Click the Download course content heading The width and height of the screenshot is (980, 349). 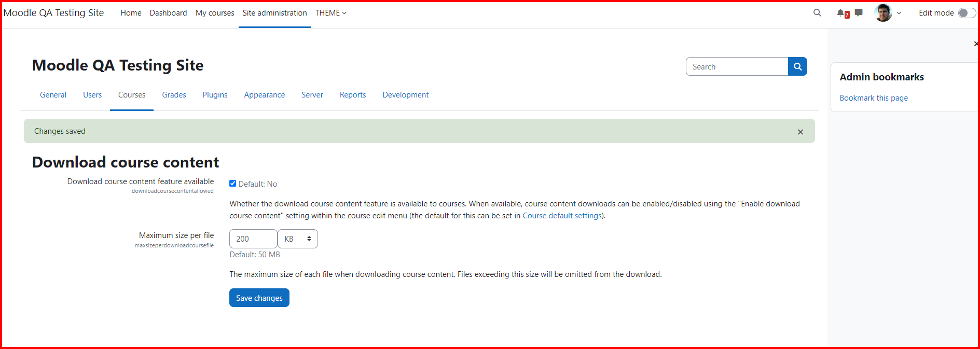(x=126, y=162)
